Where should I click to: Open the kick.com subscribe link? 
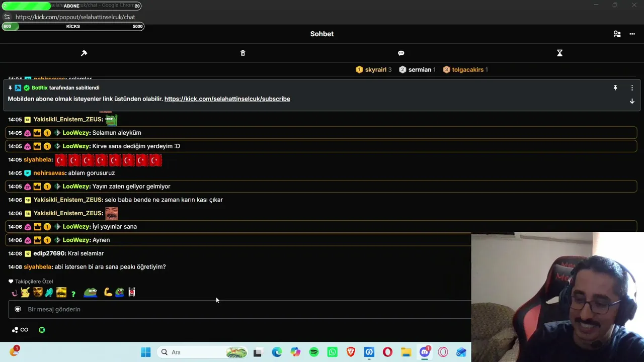tap(227, 99)
